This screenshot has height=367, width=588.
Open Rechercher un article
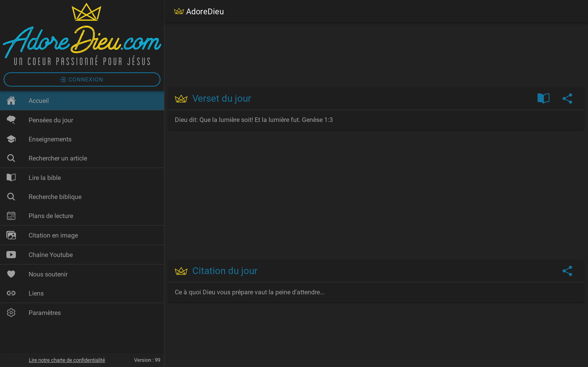coord(58,158)
